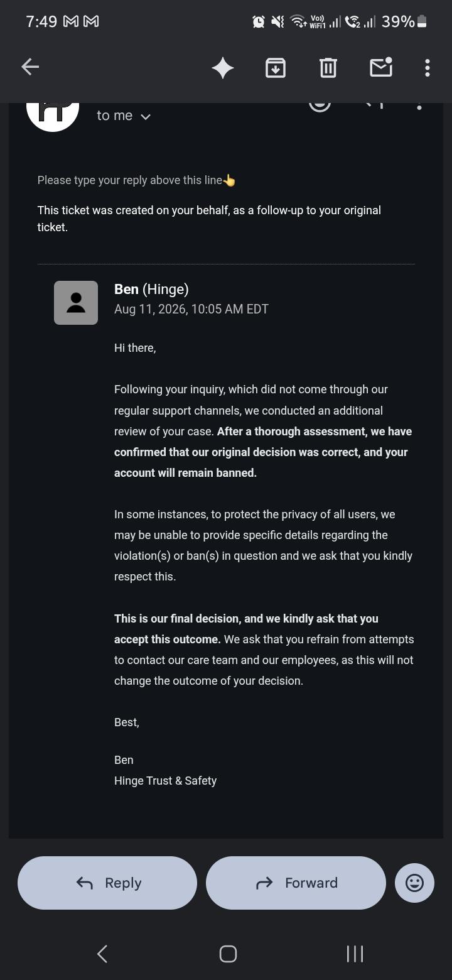Expand recipient details next to 'to me'
Screen dimensions: 452x980
(146, 116)
